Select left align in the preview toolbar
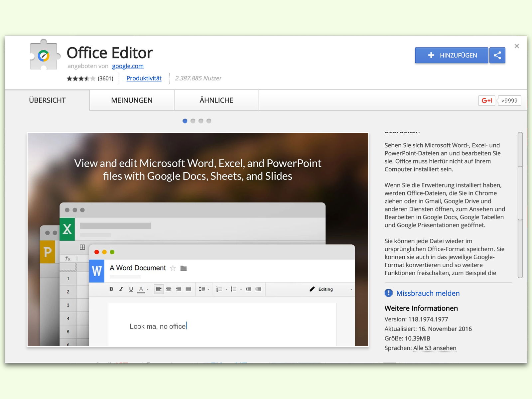 tap(159, 289)
